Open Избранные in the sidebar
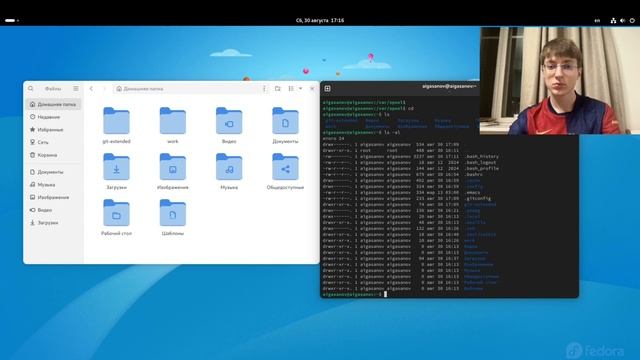The height and width of the screenshot is (360, 640). click(x=53, y=130)
